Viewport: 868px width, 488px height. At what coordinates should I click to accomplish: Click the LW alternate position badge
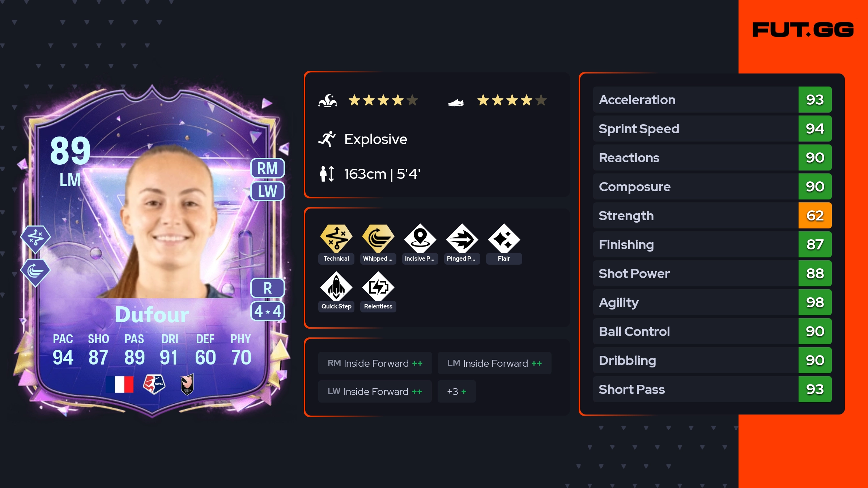pyautogui.click(x=268, y=191)
